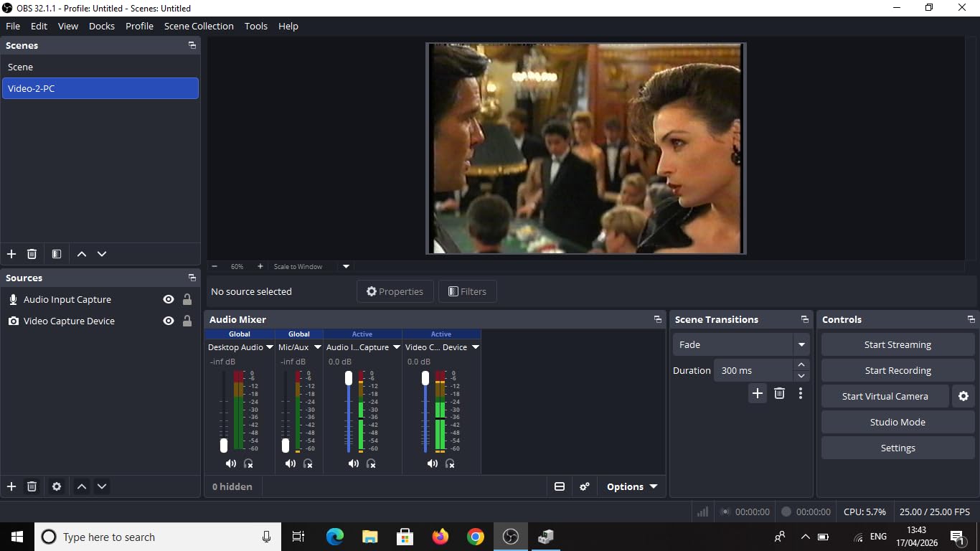Add a new transition with plus icon
Viewport: 980px width, 551px height.
758,393
